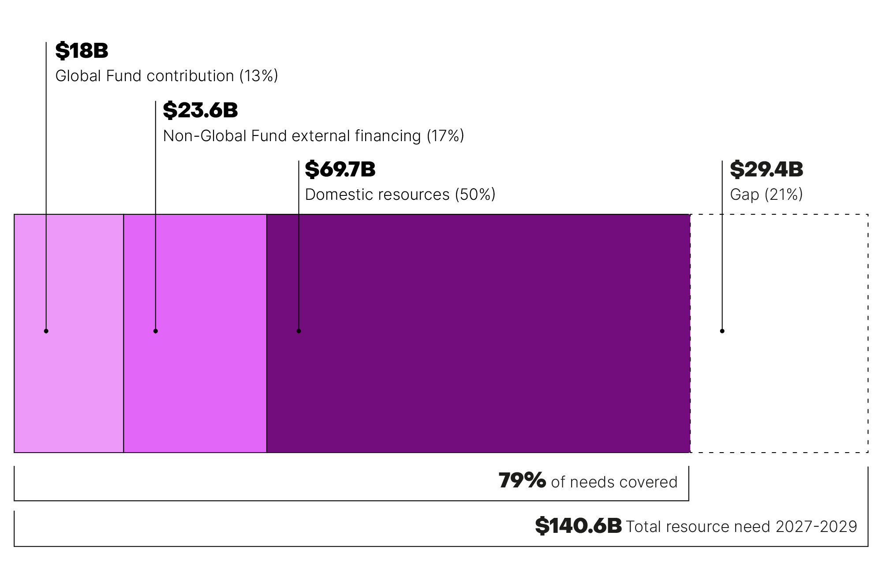Viewport: 882px width, 588px height.
Task: Select the bold 79% figure
Action: pos(522,480)
